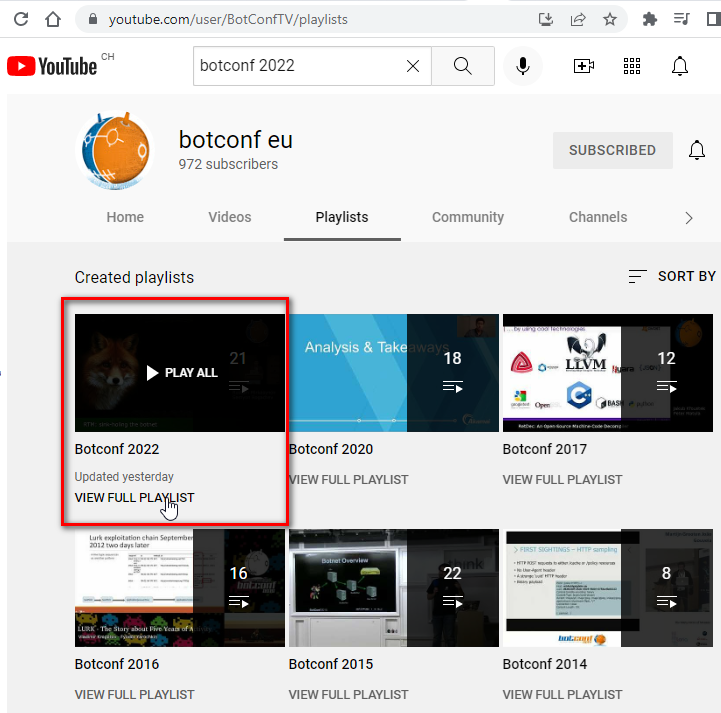721x713 pixels.
Task: Share this page icon in address bar
Action: [x=578, y=19]
